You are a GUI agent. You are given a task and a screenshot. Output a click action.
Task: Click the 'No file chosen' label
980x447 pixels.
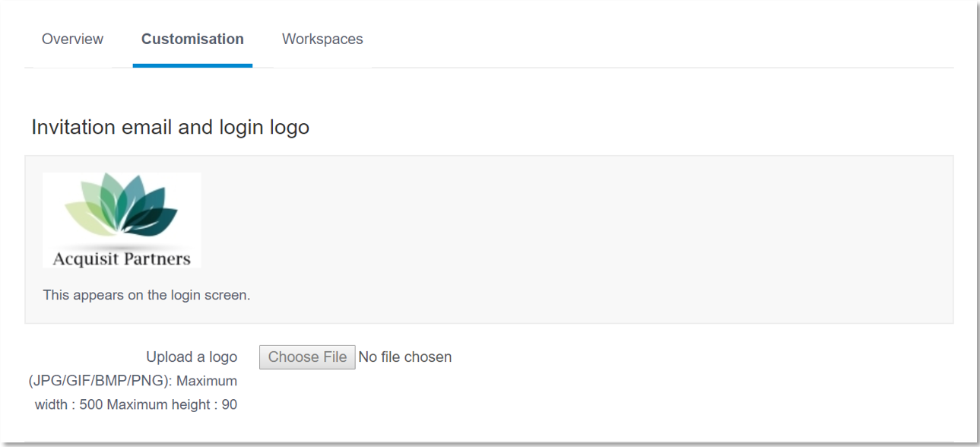(404, 357)
